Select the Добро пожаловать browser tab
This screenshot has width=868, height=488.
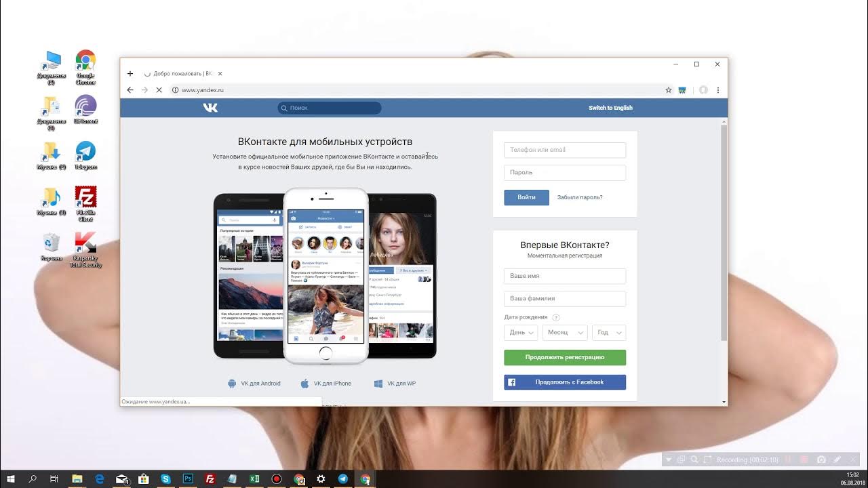[x=183, y=73]
